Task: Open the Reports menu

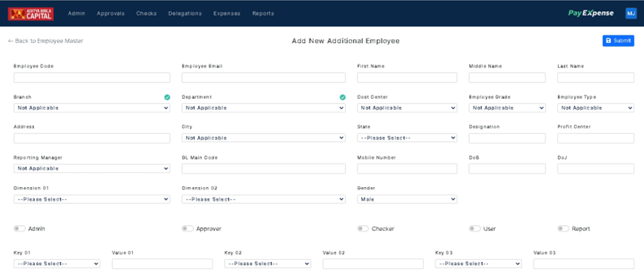Action: click(x=263, y=13)
